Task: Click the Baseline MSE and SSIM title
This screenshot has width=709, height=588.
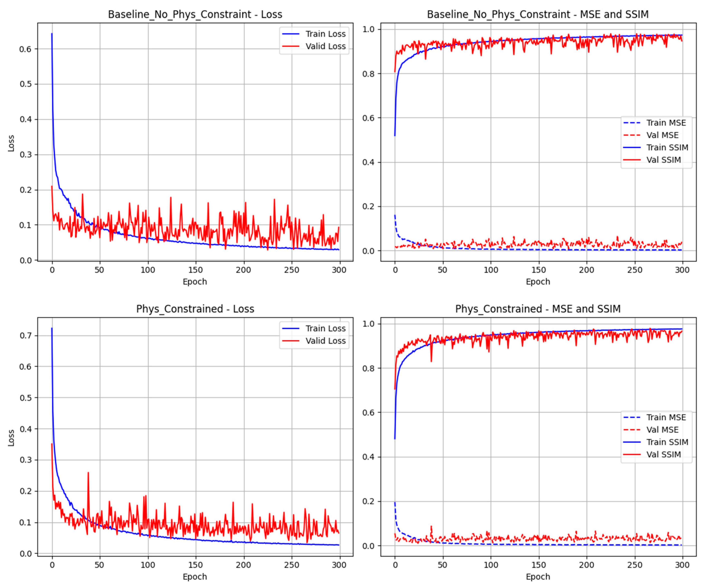Action: (x=538, y=15)
